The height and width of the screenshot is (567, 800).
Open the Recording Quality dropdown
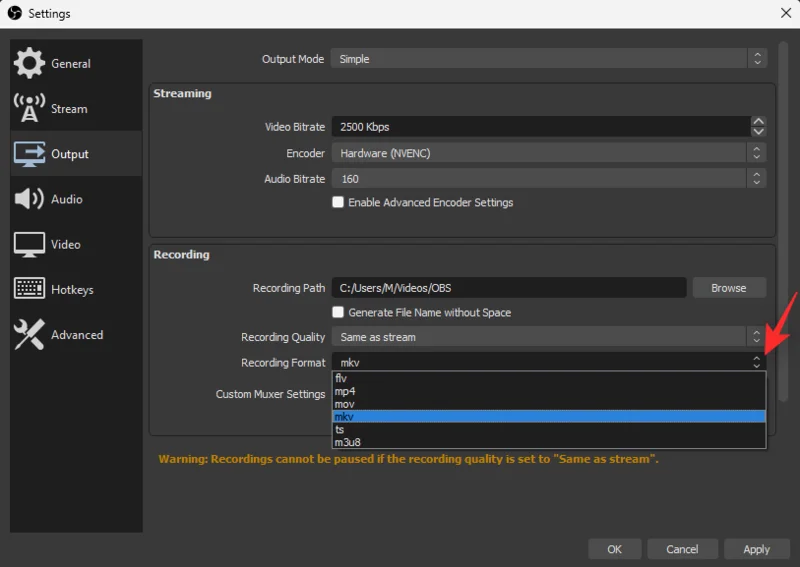point(548,337)
